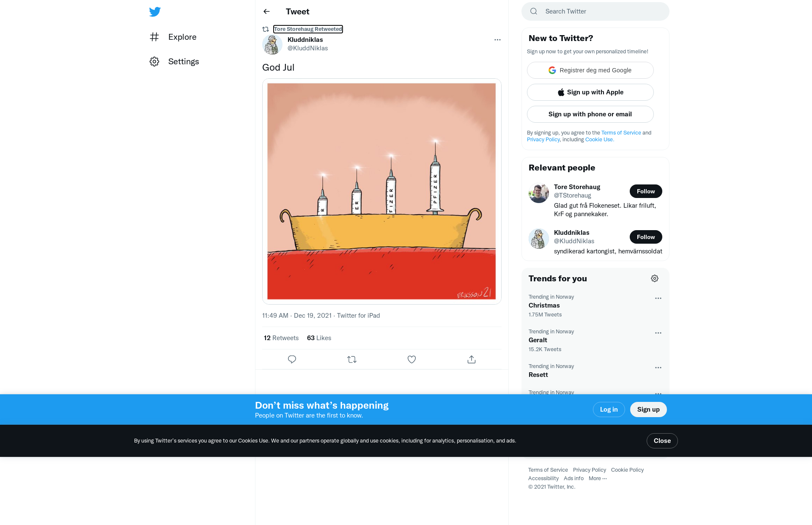Sign up with Apple
This screenshot has height=525, width=812.
pyautogui.click(x=590, y=92)
